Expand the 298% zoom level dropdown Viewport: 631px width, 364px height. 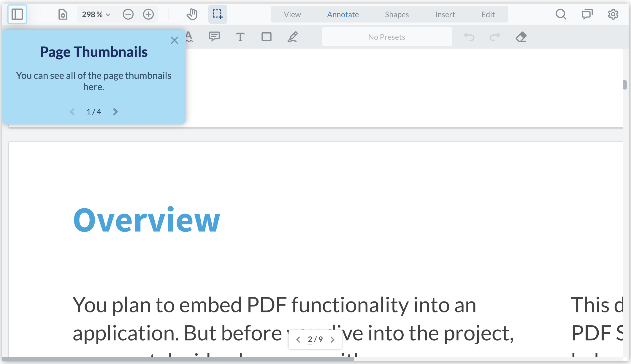(x=96, y=14)
